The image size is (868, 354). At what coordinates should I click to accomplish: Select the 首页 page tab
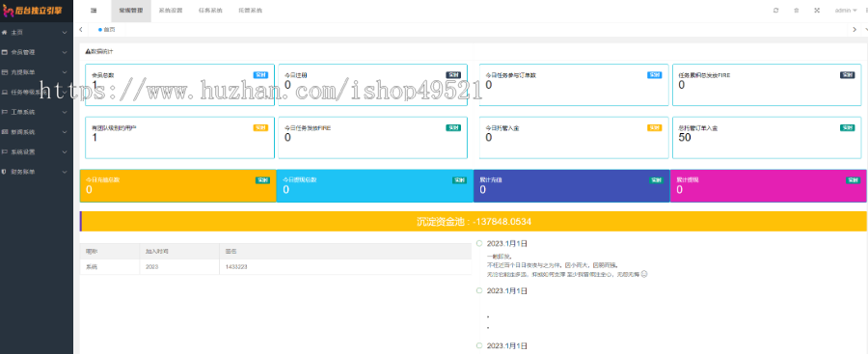pyautogui.click(x=107, y=29)
